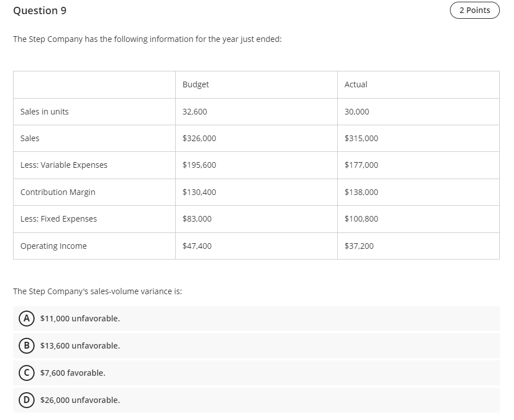514x420 pixels.
Task: Click the Sales in units row label
Action: 45,112
